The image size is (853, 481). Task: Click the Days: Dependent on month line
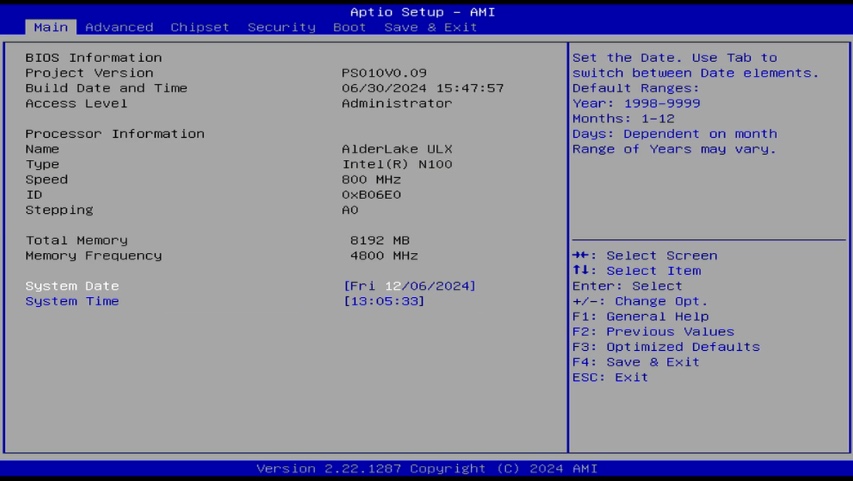pos(675,133)
